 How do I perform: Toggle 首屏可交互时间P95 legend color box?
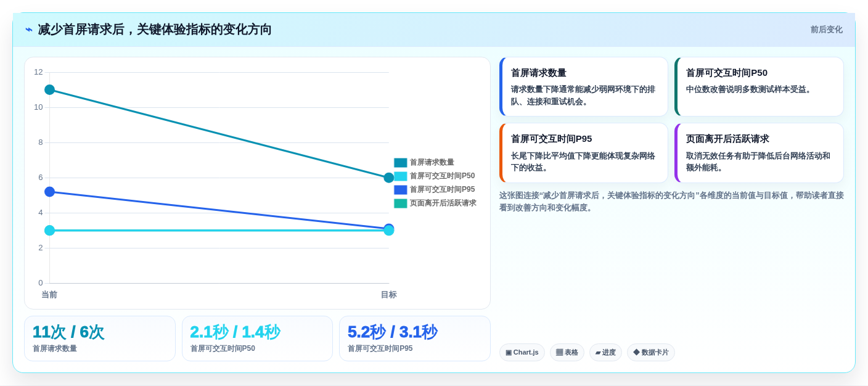point(401,190)
